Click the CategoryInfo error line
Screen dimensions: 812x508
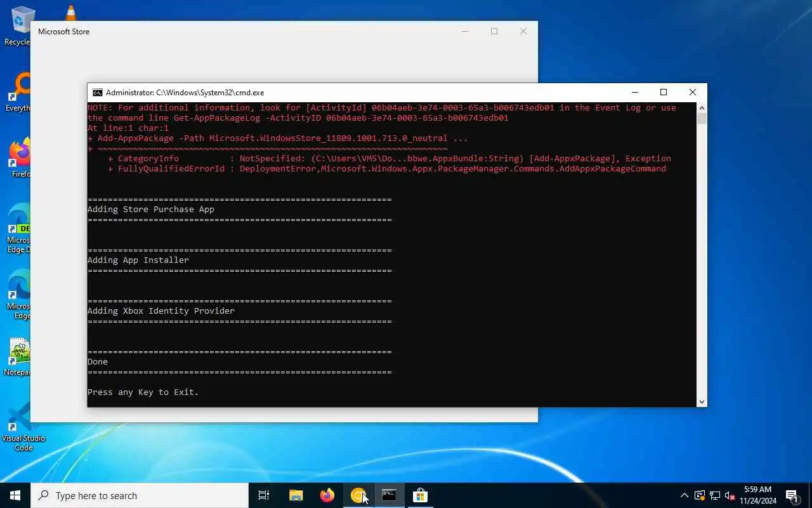click(x=390, y=159)
